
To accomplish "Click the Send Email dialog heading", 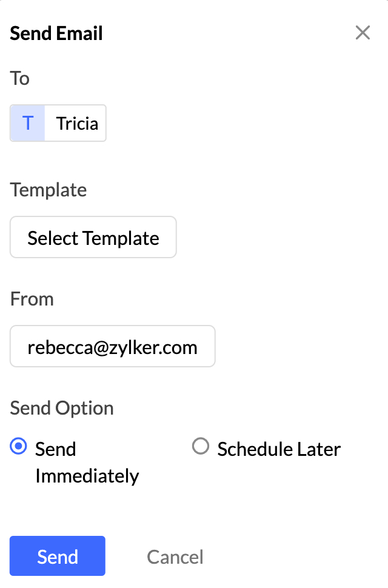I will click(x=56, y=33).
